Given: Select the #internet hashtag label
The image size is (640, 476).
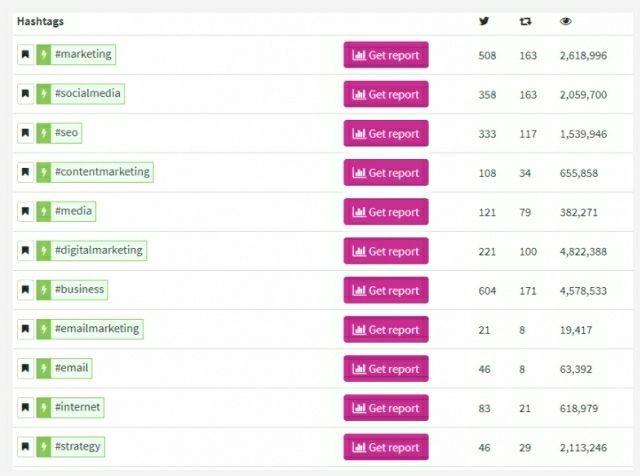Looking at the screenshot, I should tap(78, 407).
